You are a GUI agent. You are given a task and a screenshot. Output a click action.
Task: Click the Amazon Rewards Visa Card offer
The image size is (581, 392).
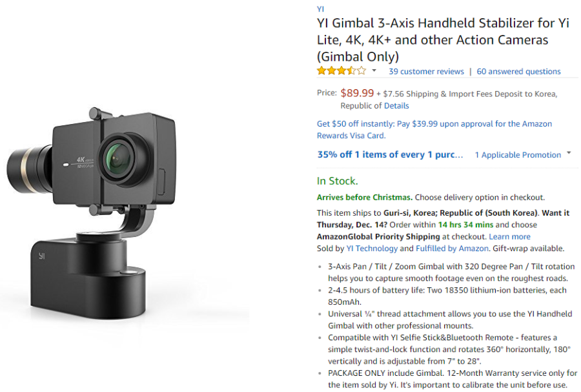point(434,130)
